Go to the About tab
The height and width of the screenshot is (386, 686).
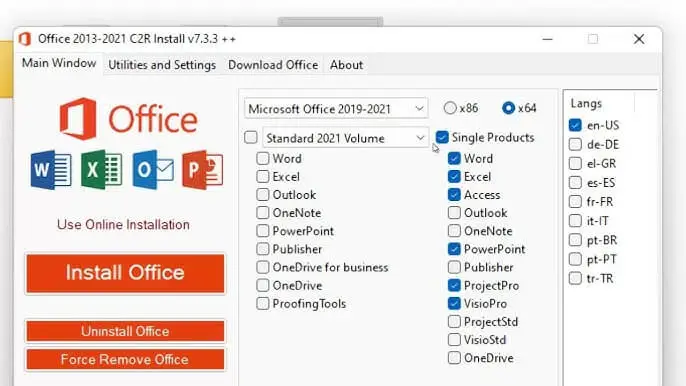346,65
